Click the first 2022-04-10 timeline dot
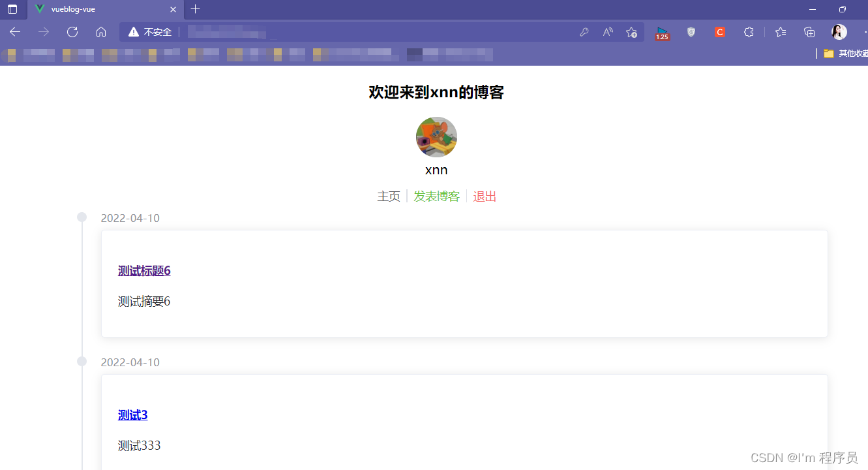This screenshot has width=868, height=470. [x=82, y=217]
